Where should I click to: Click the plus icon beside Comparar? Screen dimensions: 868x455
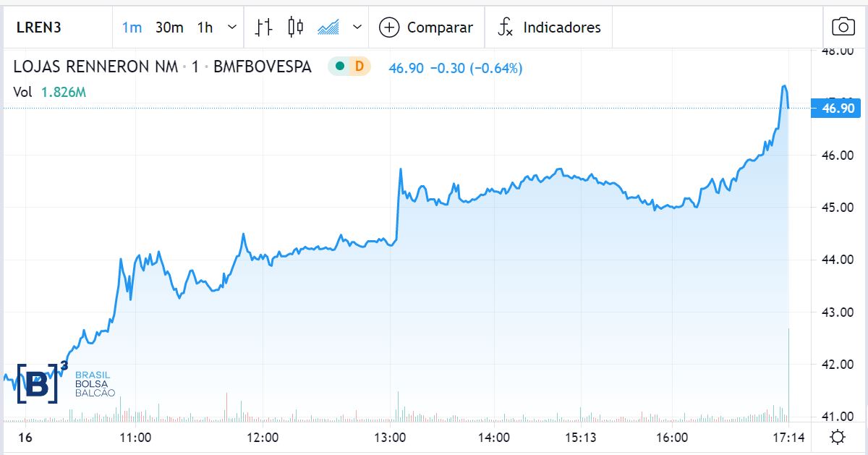click(x=389, y=27)
